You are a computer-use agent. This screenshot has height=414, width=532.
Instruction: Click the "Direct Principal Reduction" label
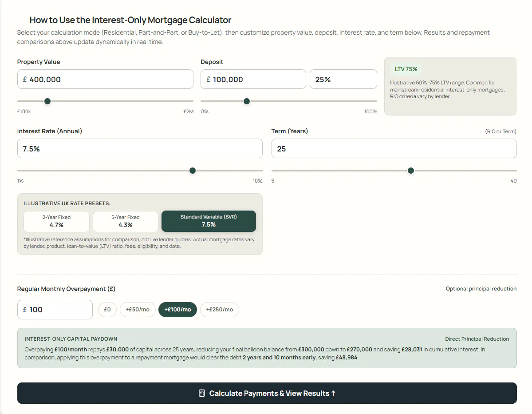(x=477, y=339)
